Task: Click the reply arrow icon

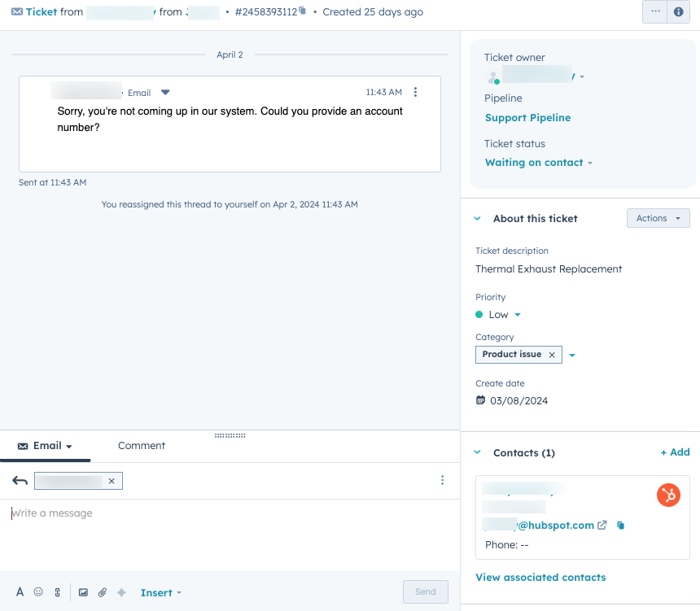Action: 20,481
